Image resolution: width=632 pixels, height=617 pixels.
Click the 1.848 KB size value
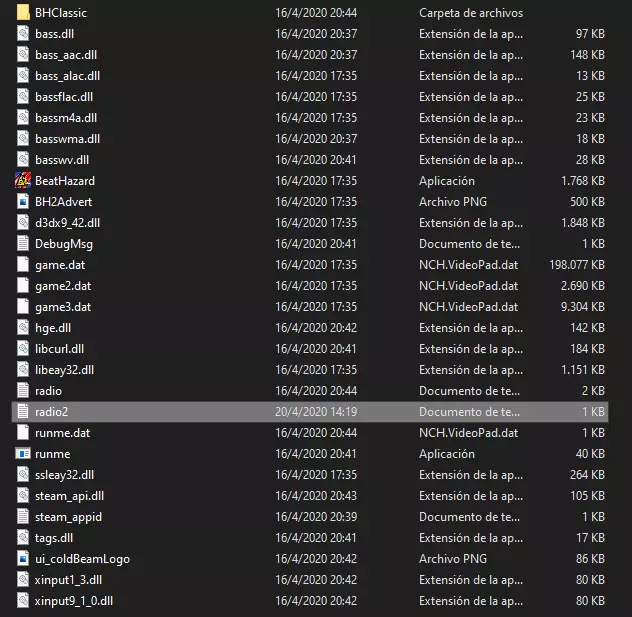click(x=583, y=222)
